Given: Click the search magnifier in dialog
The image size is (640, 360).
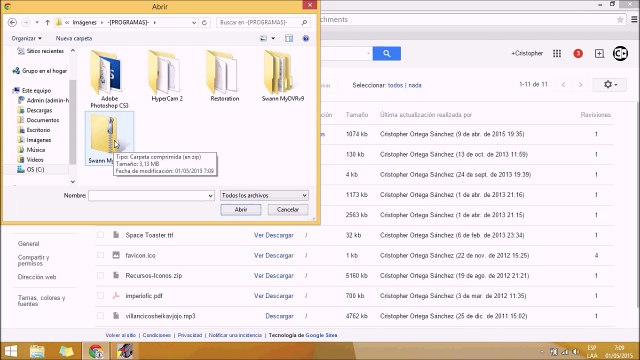Looking at the screenshot, I should [x=304, y=22].
